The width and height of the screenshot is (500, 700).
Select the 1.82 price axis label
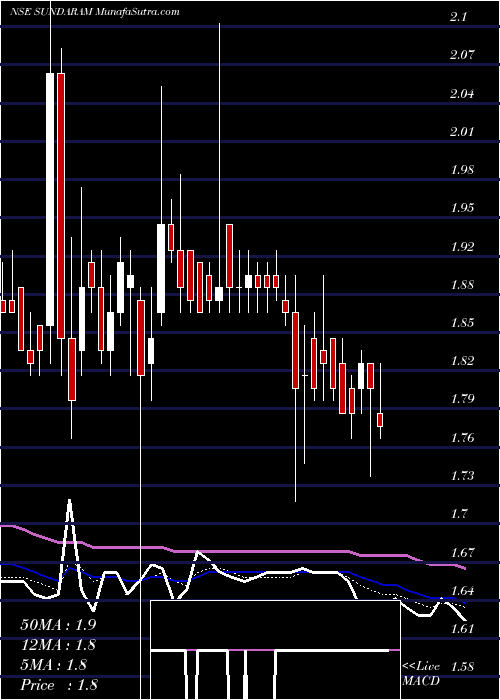pyautogui.click(x=462, y=361)
